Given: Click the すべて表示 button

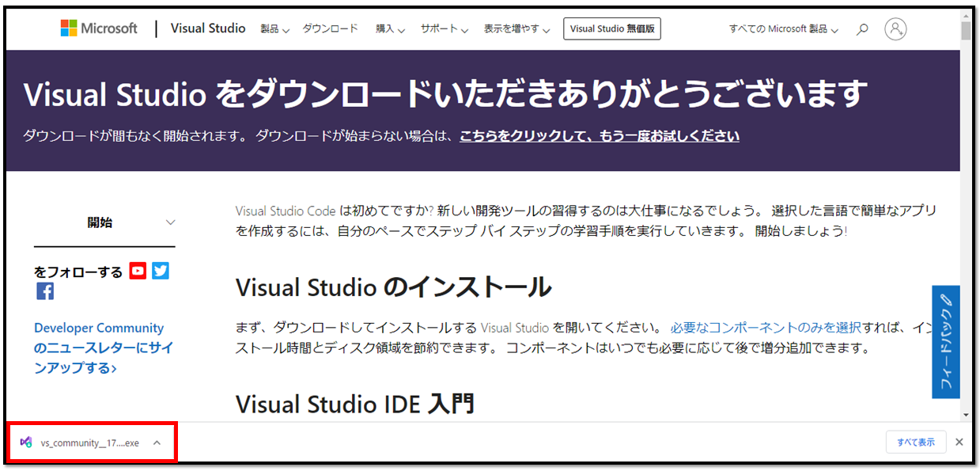Looking at the screenshot, I should coord(915,442).
